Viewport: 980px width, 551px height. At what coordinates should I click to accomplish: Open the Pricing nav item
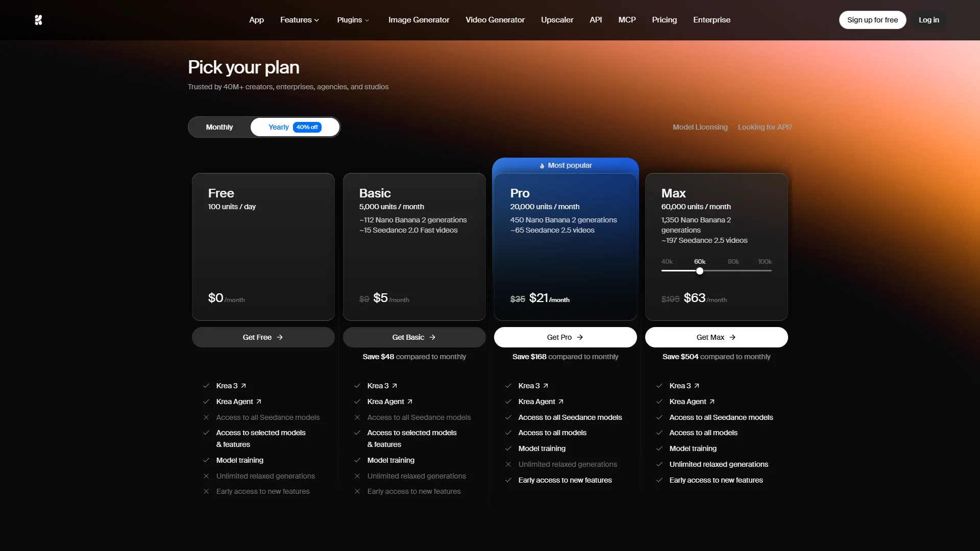pos(664,20)
